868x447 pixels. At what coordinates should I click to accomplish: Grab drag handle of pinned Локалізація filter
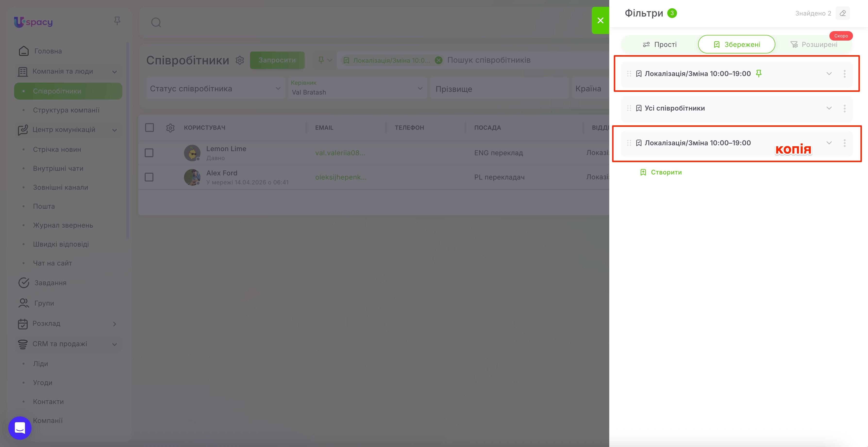[629, 74]
